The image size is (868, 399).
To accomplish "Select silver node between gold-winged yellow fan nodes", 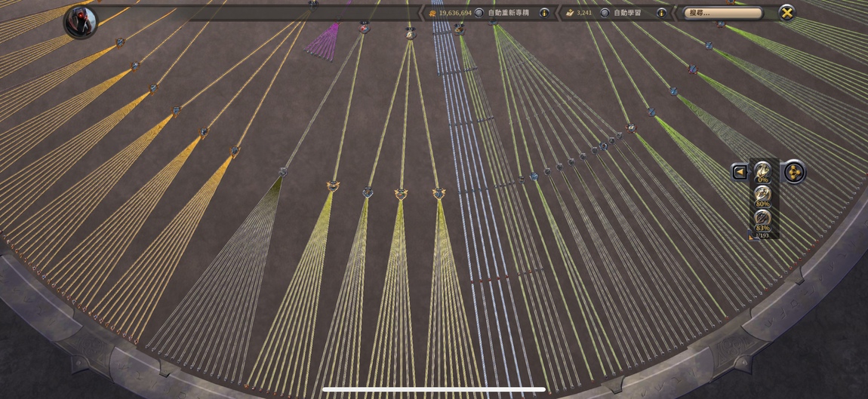I will 368,192.
